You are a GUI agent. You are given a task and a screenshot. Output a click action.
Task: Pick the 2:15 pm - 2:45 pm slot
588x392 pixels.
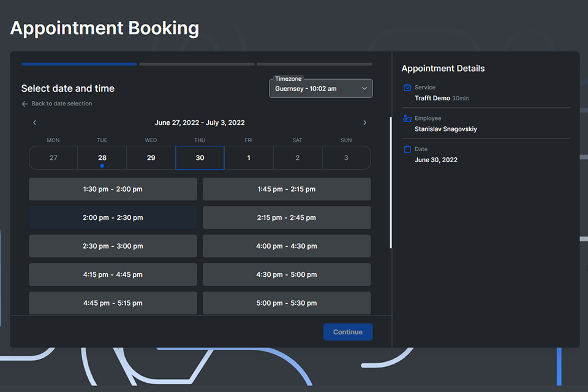(x=287, y=217)
